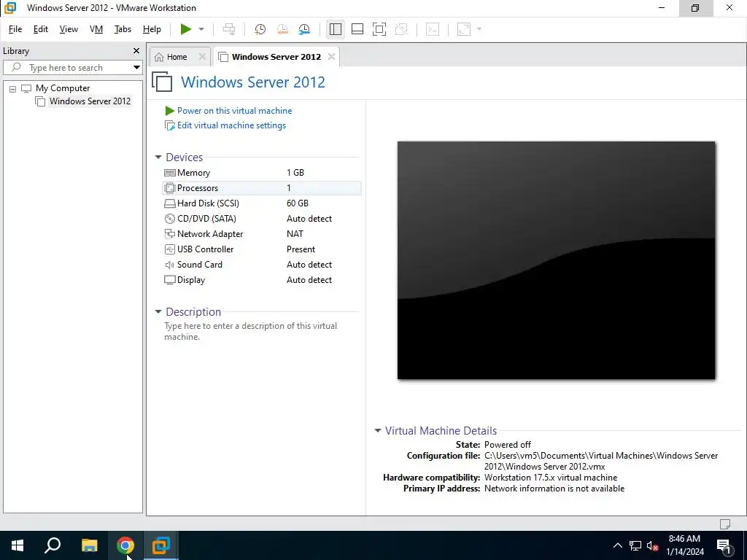
Task: Click the message log icon in status bar
Action: tap(725, 524)
